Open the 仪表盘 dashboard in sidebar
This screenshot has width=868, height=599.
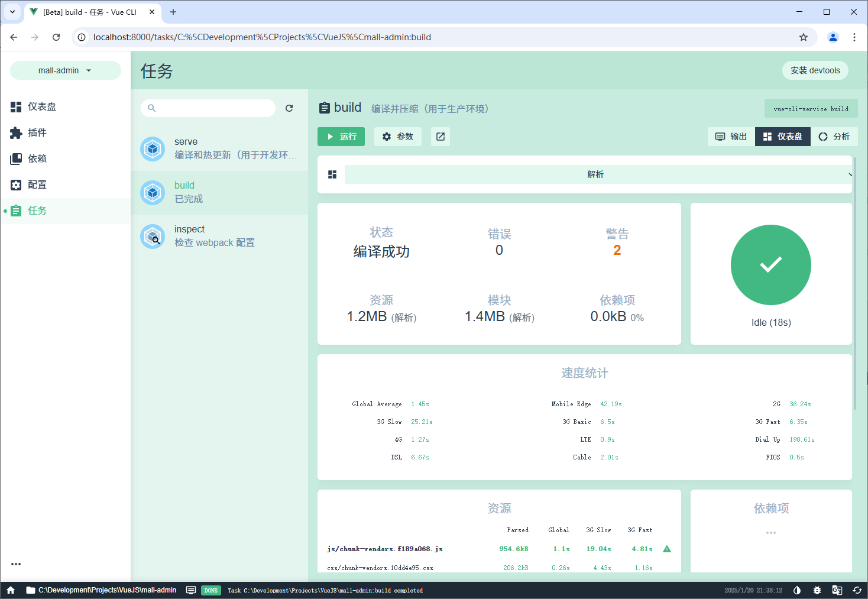click(x=65, y=106)
